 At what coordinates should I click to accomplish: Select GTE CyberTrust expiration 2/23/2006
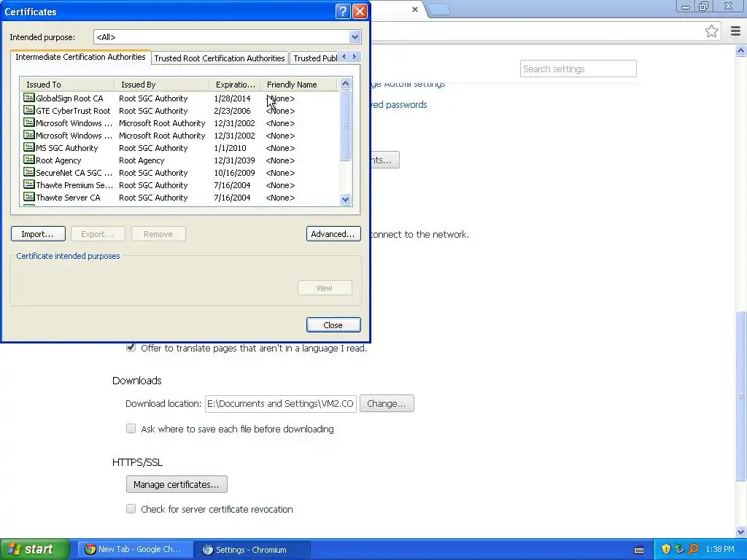point(232,111)
